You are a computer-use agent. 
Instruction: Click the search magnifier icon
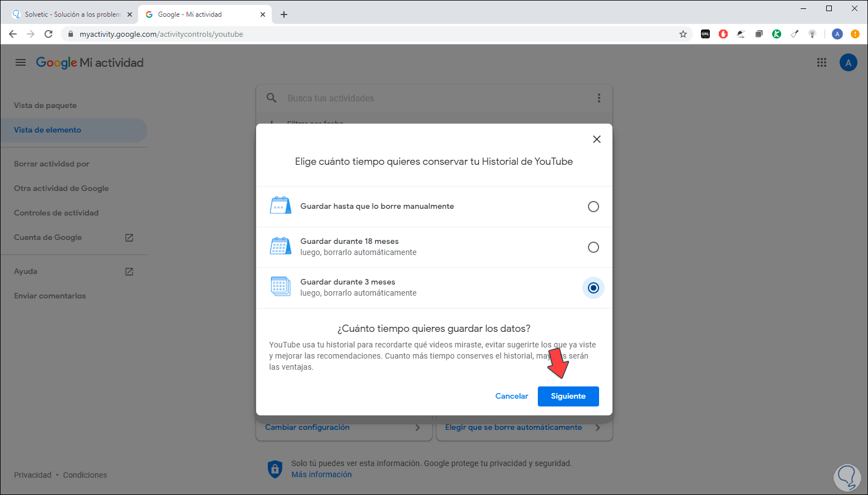click(272, 98)
